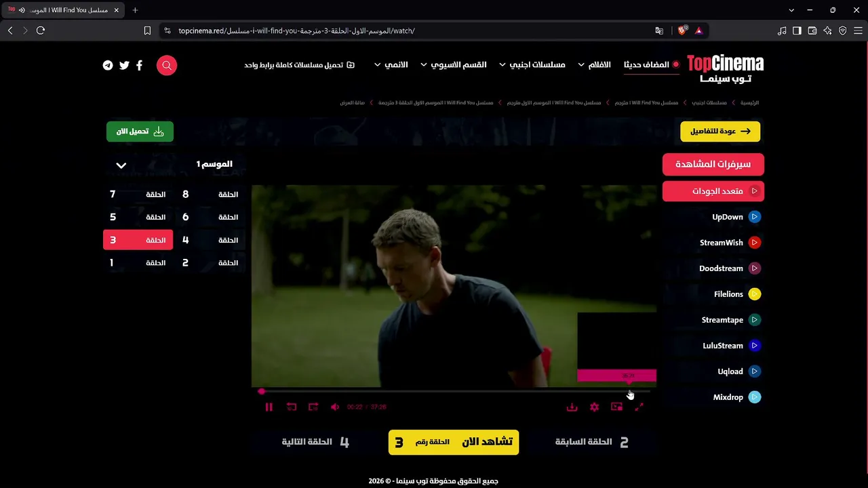Toggle picture-in-picture mode in the player
868x488 pixels.
pyautogui.click(x=616, y=407)
